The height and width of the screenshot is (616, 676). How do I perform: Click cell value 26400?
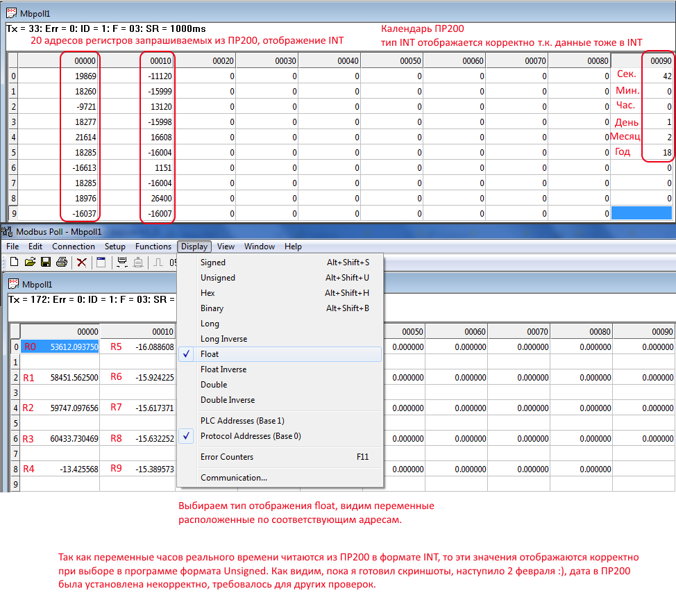pos(137,199)
